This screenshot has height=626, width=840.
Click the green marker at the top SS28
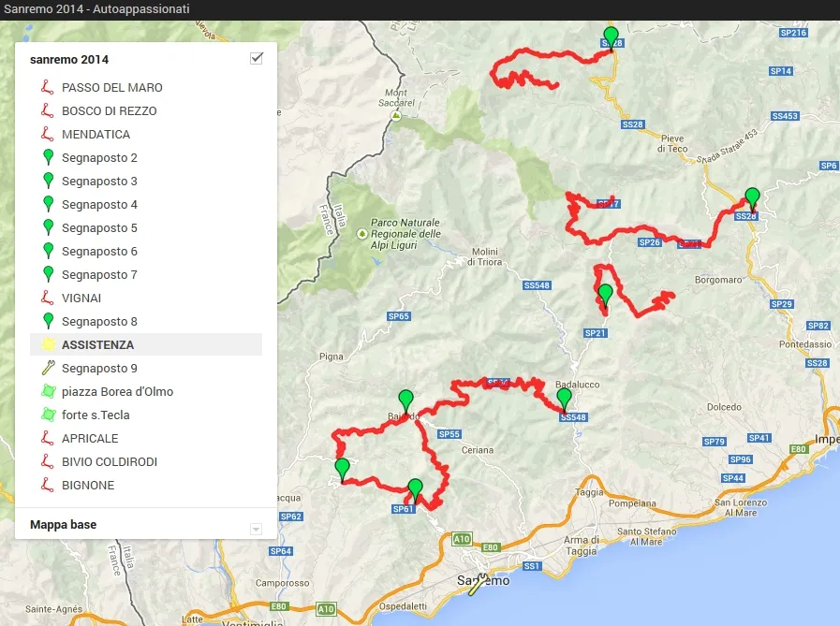611,37
